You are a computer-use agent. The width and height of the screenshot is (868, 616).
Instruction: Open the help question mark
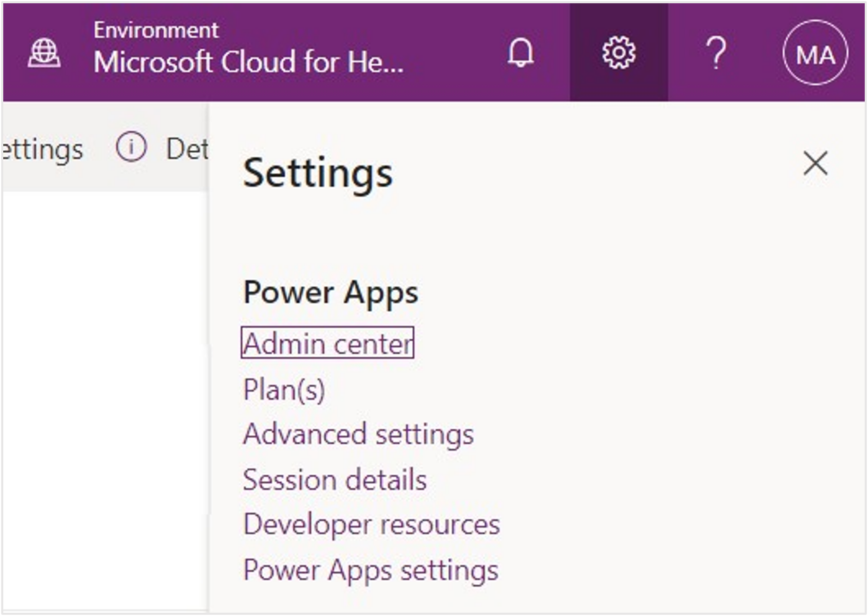pyautogui.click(x=716, y=52)
